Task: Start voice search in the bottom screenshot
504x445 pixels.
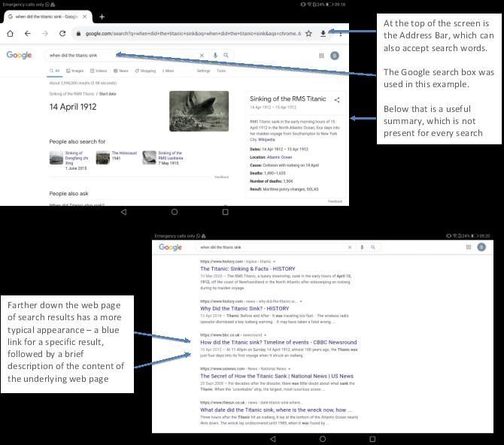Action: coord(362,247)
